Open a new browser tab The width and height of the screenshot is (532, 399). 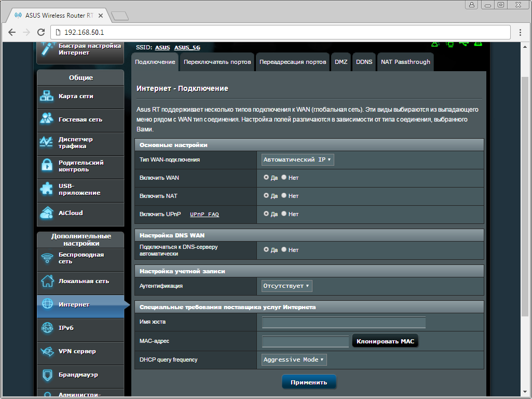pos(119,16)
